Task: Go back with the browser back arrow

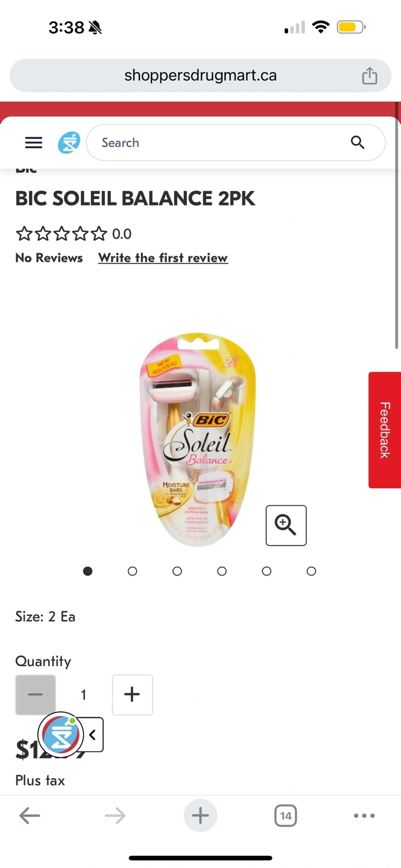Action: 30,816
